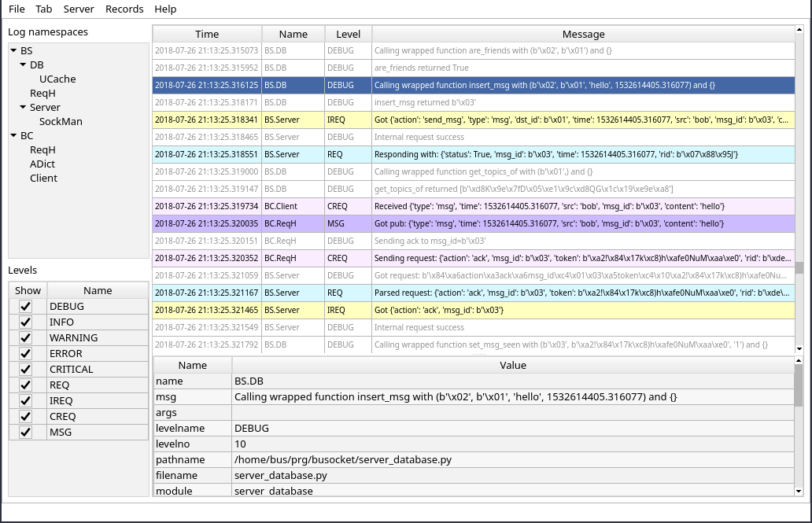The height and width of the screenshot is (523, 812).
Task: Sort log table by Time column header
Action: point(207,34)
